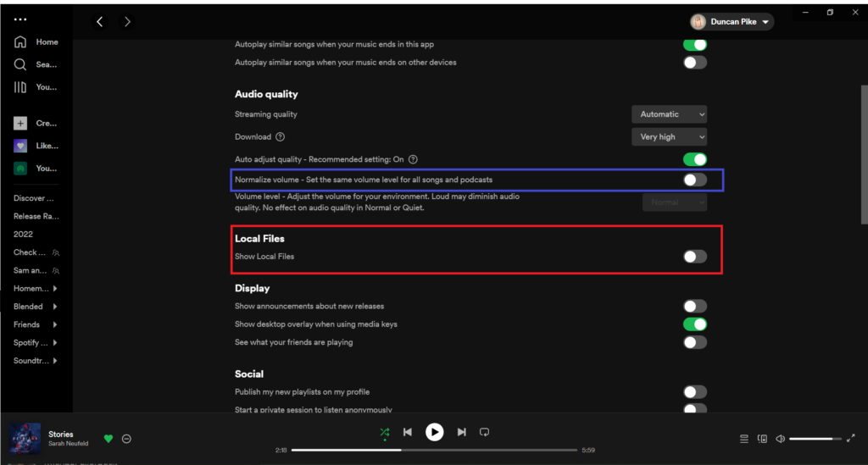Click the heart icon beside Stories
The width and height of the screenshot is (868, 465).
pos(108,438)
